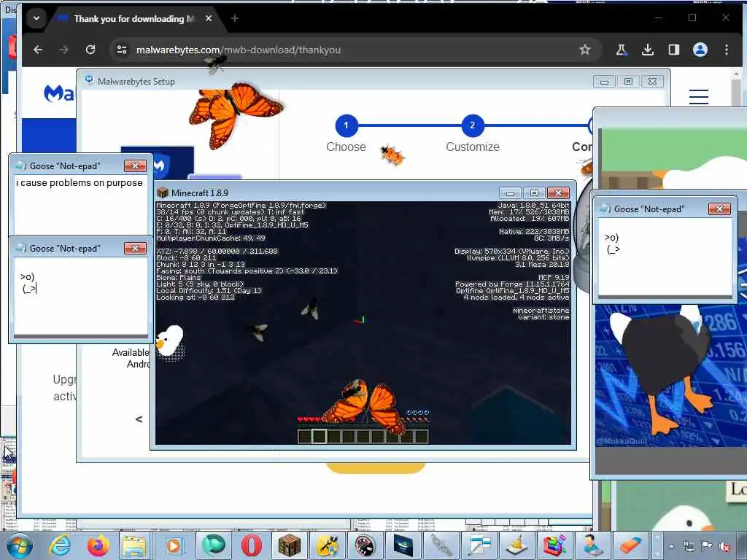Image resolution: width=747 pixels, height=560 pixels.
Task: Close the 'i cause problems on purpose' Not-epad
Action: (x=135, y=166)
